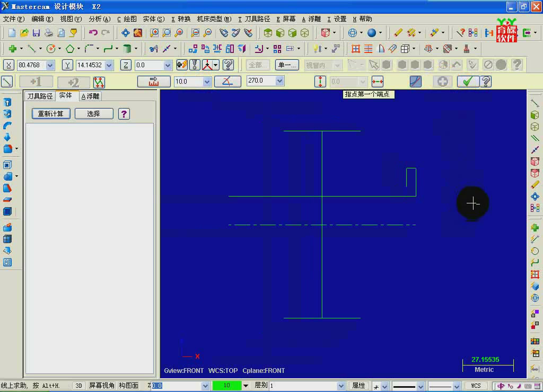543x392 pixels.
Task: Open the 编辑(E) menu
Action: pyautogui.click(x=42, y=19)
